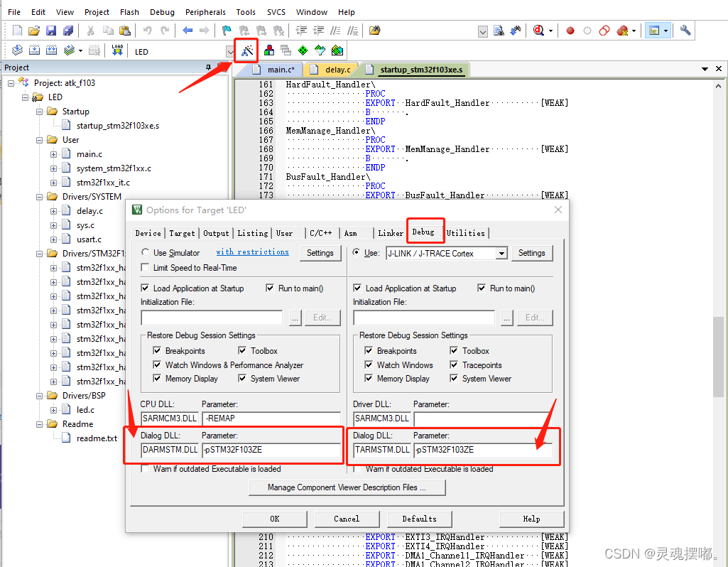Toggle Watch Windows & Performance Analyzer checkbox

pyautogui.click(x=157, y=365)
